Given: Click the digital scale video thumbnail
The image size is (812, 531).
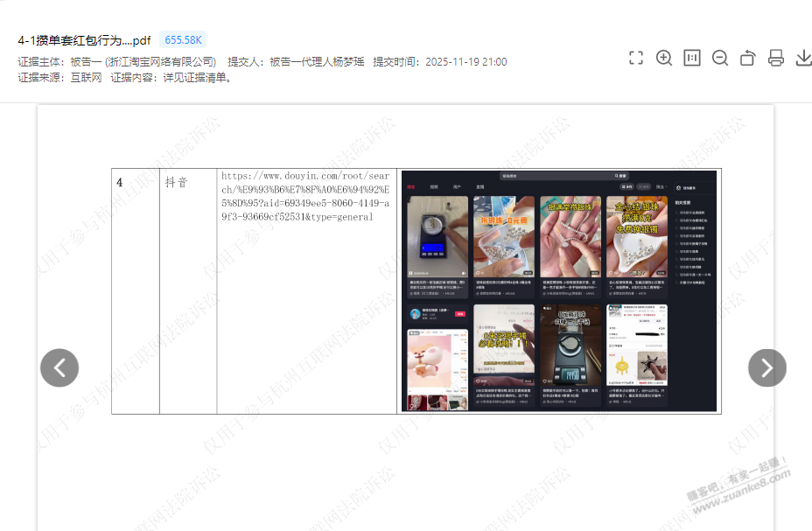Looking at the screenshot, I should click(437, 236).
